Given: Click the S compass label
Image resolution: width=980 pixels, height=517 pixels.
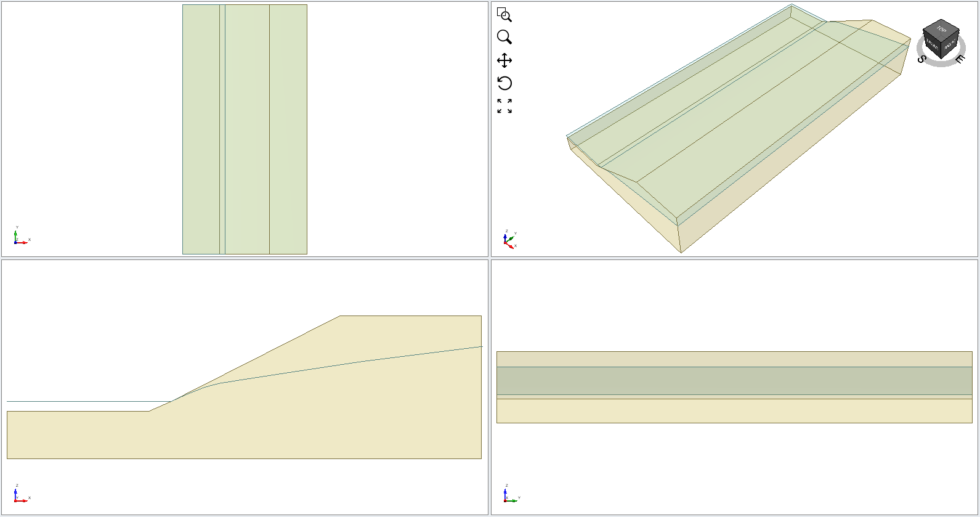Looking at the screenshot, I should 922,59.
